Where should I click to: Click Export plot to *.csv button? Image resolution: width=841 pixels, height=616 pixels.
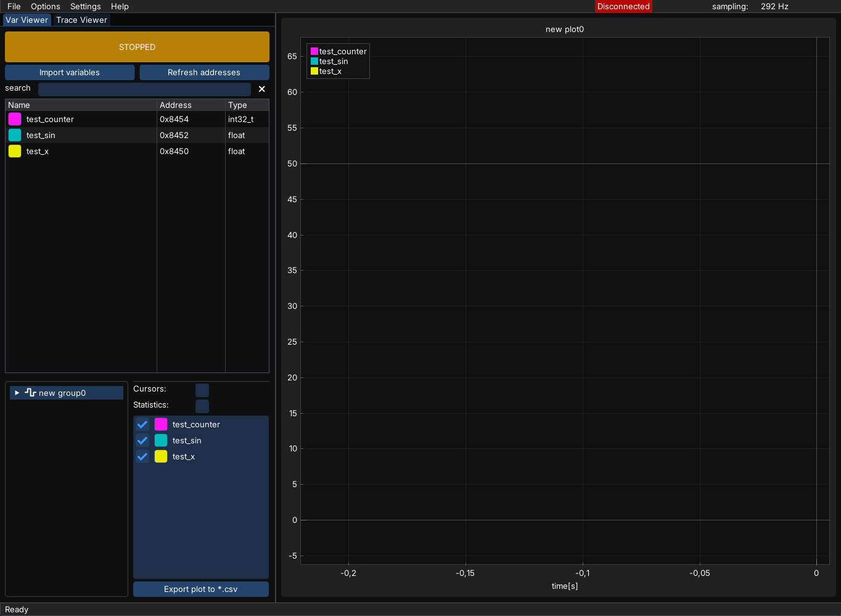[200, 589]
